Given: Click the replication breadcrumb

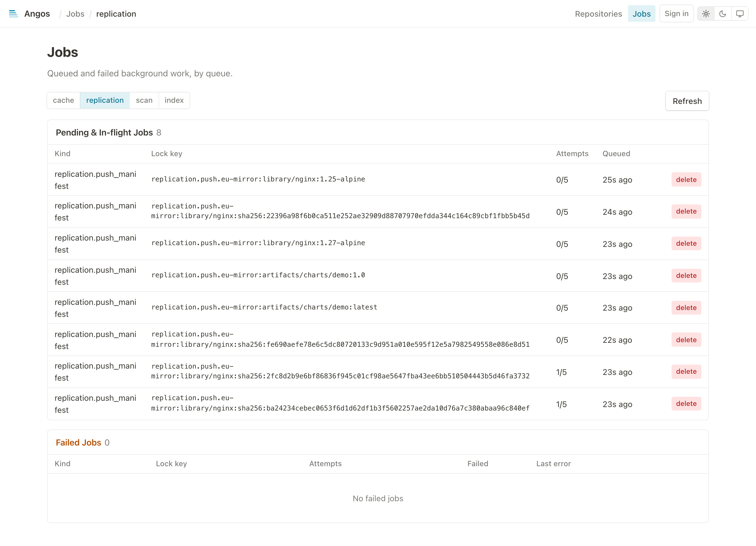Looking at the screenshot, I should [x=116, y=14].
